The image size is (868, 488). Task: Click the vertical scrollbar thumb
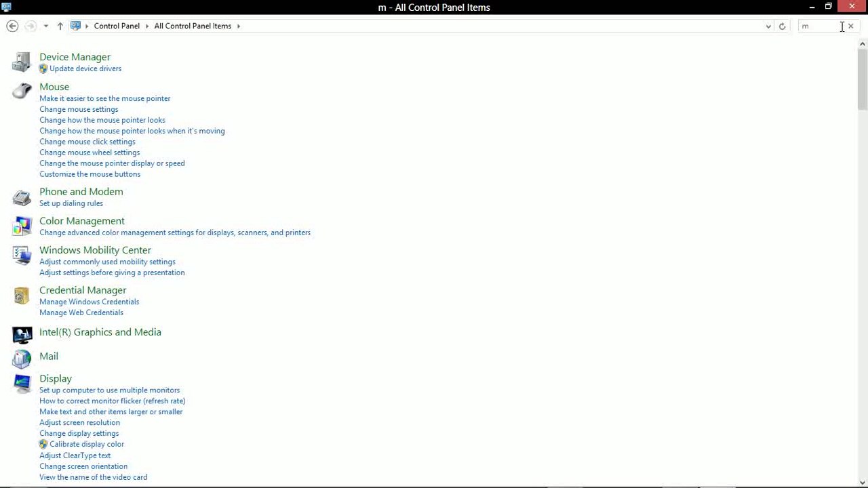[863, 79]
